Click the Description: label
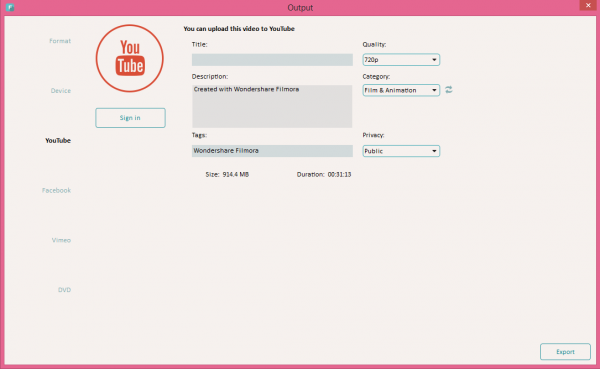Screen dimensions: 600x369 pos(210,77)
